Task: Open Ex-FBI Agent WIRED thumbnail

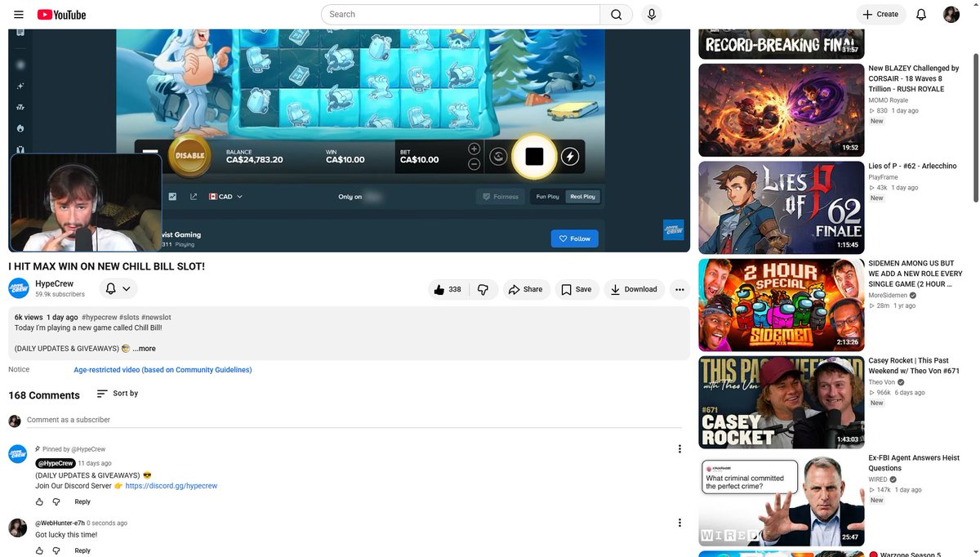Action: tap(782, 500)
